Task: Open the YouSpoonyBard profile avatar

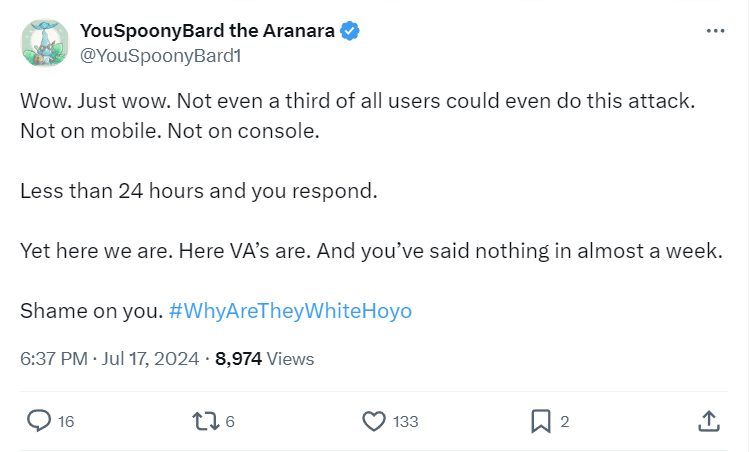Action: point(45,43)
